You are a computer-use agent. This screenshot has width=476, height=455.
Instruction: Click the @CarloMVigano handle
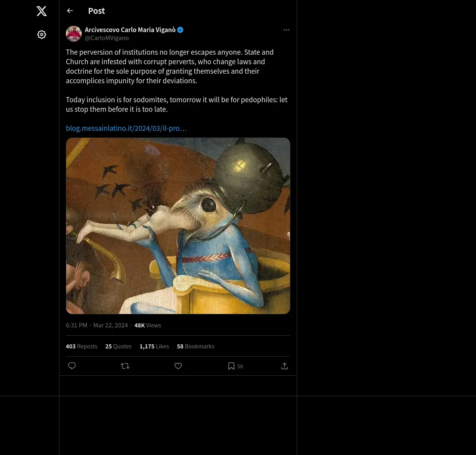pyautogui.click(x=107, y=38)
